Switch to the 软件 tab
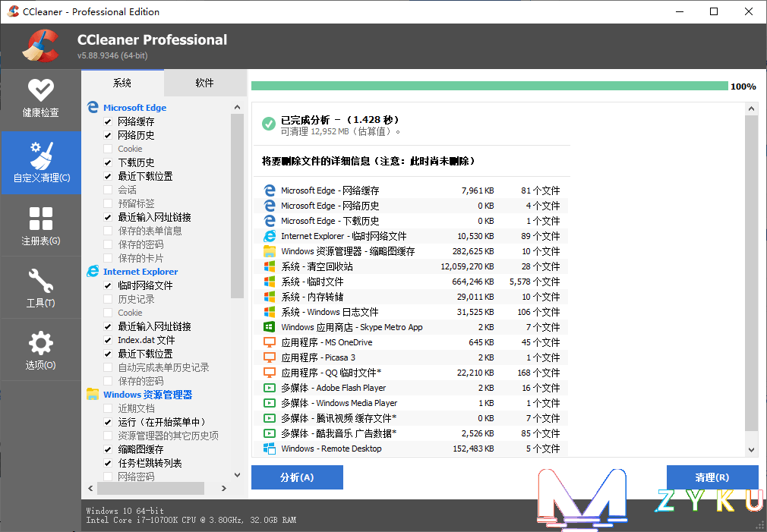 204,83
